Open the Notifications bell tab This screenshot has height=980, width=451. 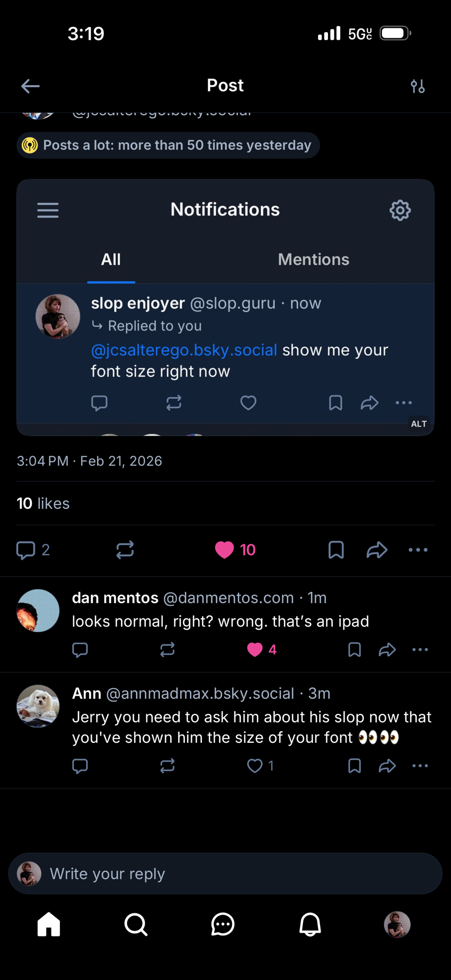click(x=310, y=925)
